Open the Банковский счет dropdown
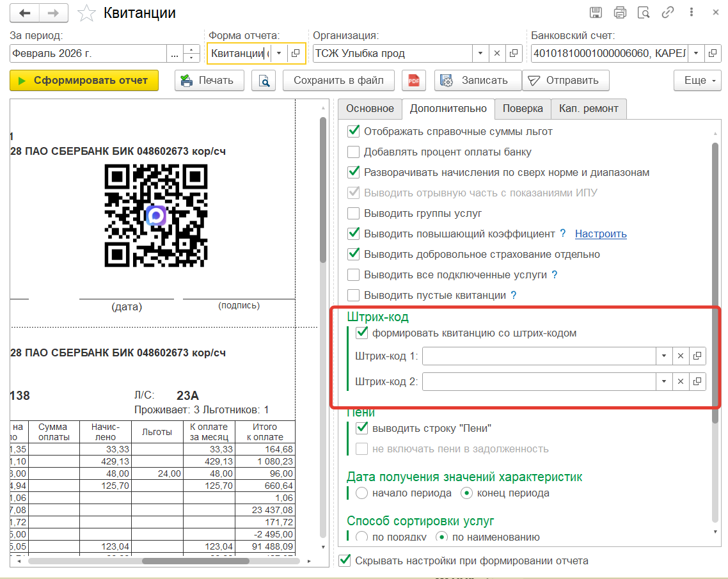 [x=695, y=54]
